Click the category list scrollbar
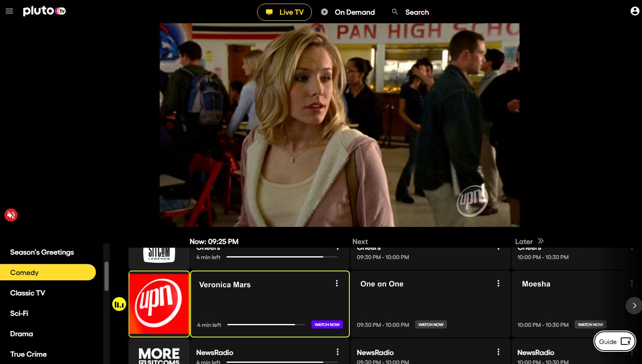This screenshot has height=364, width=642. click(x=107, y=276)
